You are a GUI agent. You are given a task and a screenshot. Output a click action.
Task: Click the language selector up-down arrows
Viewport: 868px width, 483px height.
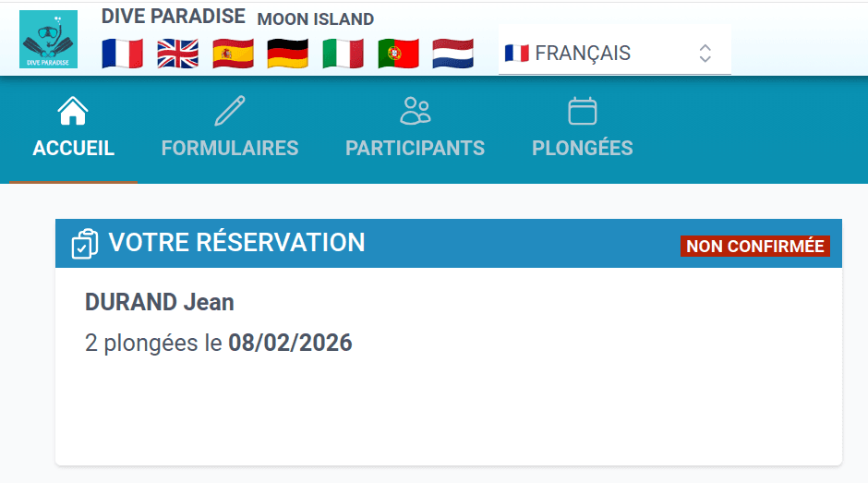[x=705, y=53]
